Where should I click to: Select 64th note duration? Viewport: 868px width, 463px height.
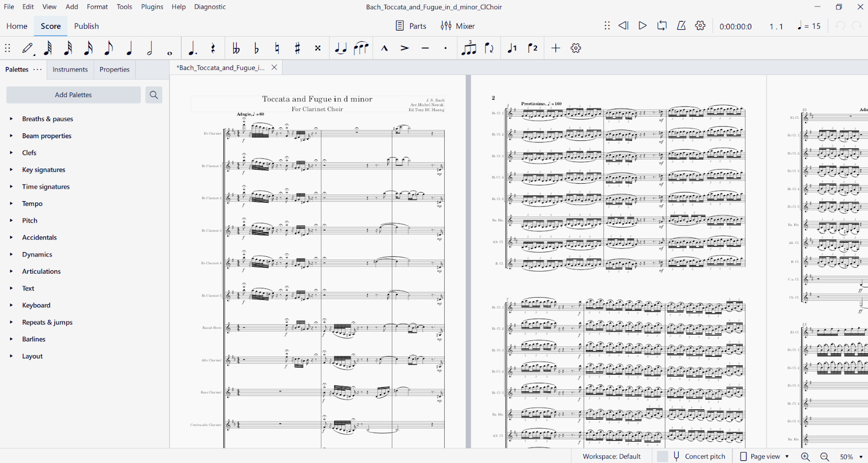coord(48,48)
